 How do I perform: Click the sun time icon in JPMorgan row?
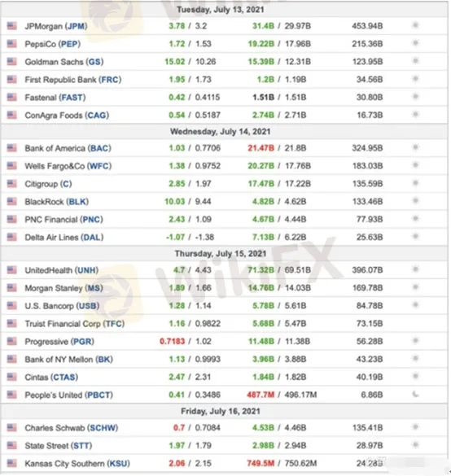coord(415,25)
